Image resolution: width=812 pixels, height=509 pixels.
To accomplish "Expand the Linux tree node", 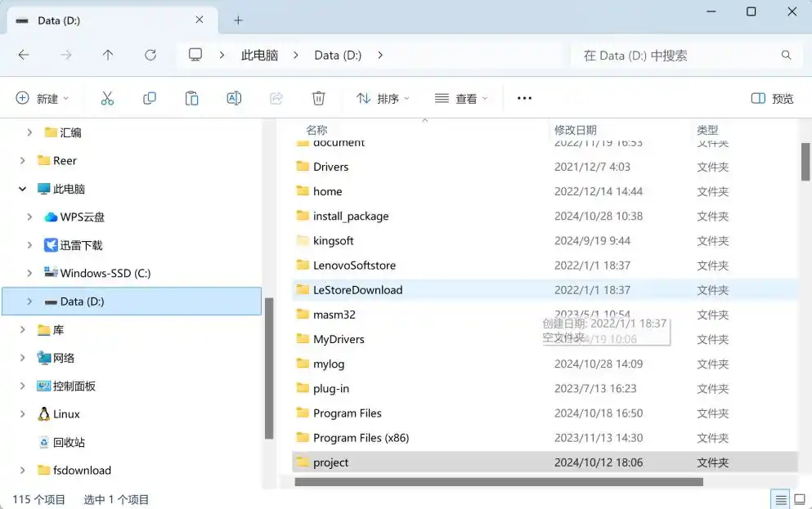I will 22,414.
